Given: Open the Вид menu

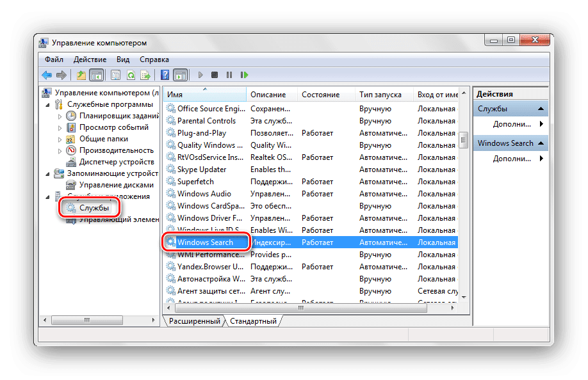Looking at the screenshot, I should (x=123, y=59).
